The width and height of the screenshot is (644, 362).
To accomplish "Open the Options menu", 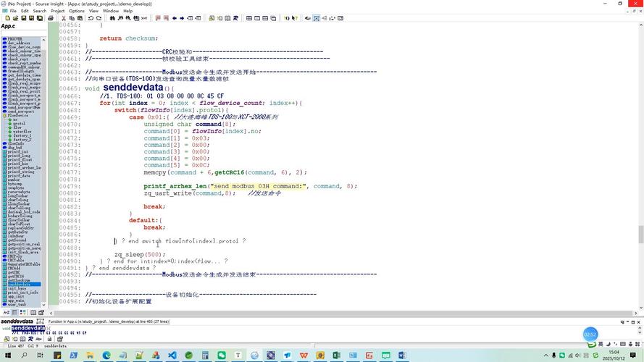I will (77, 11).
